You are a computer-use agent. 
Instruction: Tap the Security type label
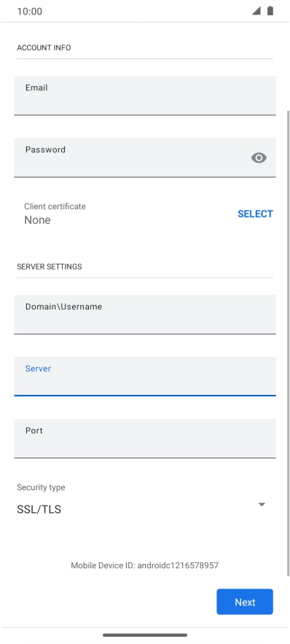point(41,487)
